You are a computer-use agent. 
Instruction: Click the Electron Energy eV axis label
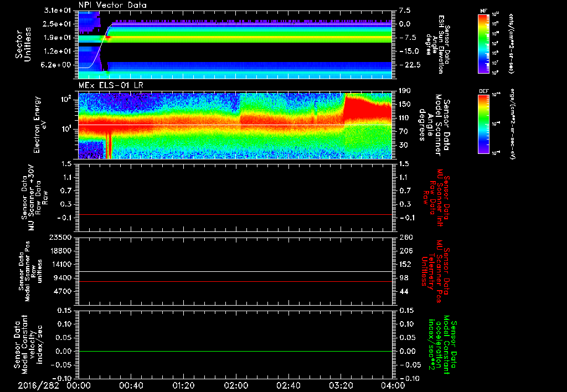(x=40, y=125)
